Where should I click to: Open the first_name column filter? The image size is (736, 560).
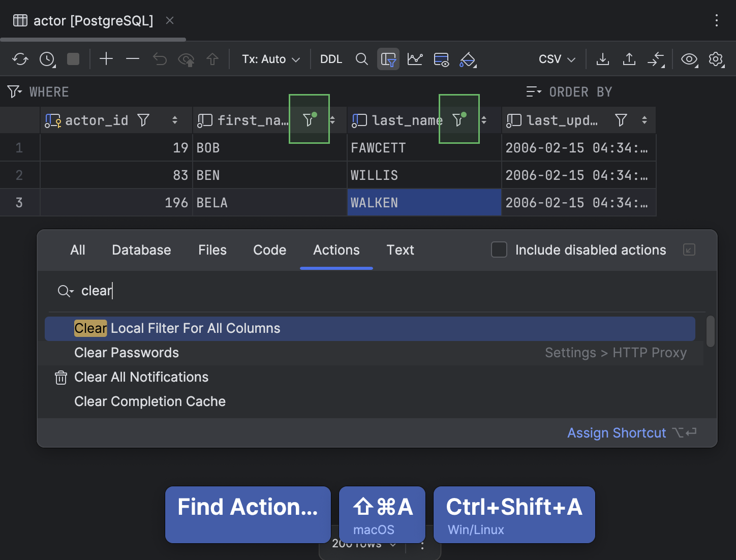(309, 119)
